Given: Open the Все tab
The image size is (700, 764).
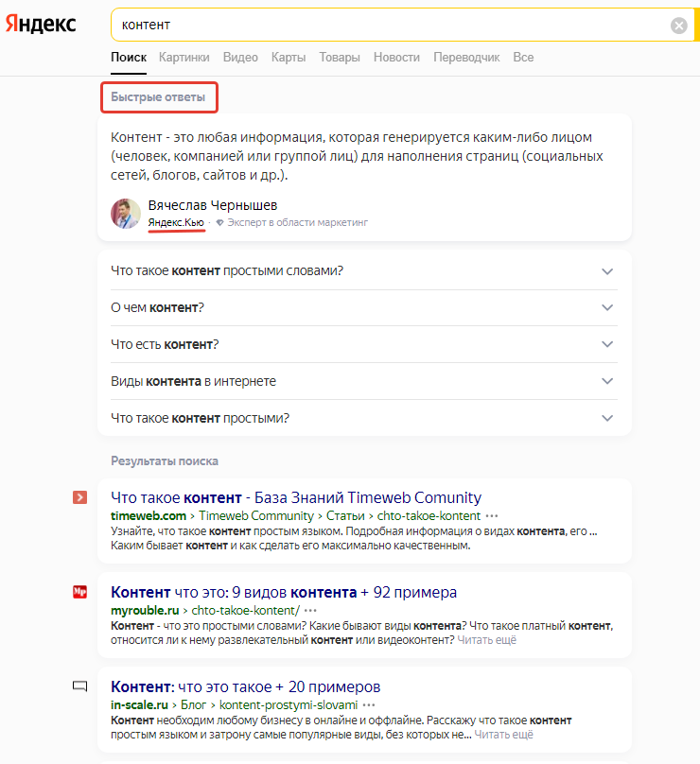Looking at the screenshot, I should click(x=523, y=58).
